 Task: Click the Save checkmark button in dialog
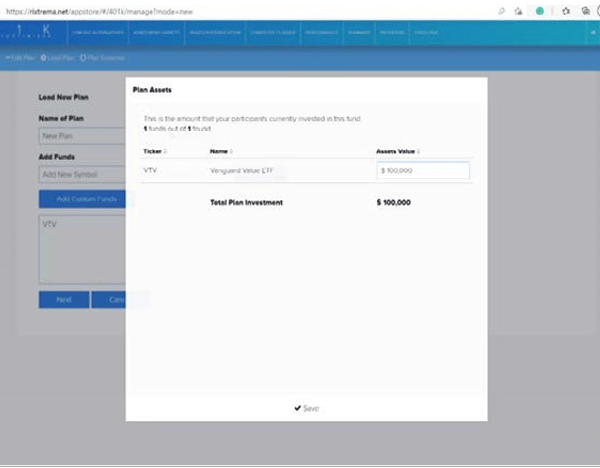point(307,408)
